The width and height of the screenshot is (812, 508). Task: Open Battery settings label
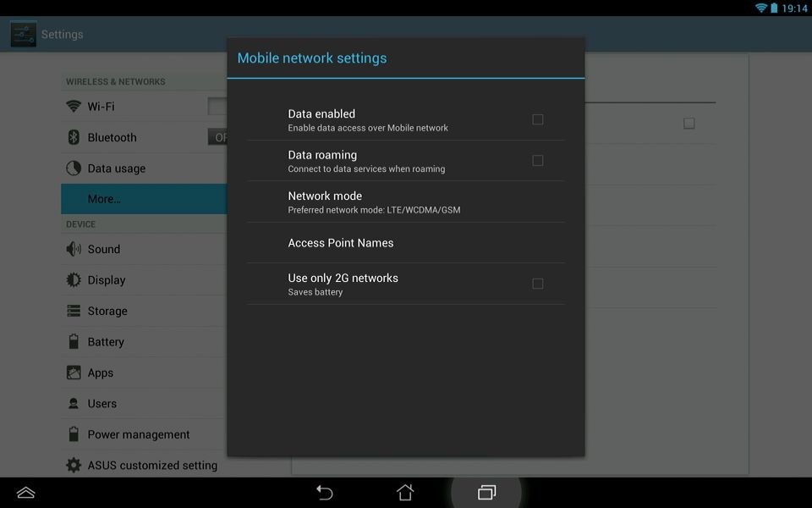pyautogui.click(x=106, y=341)
